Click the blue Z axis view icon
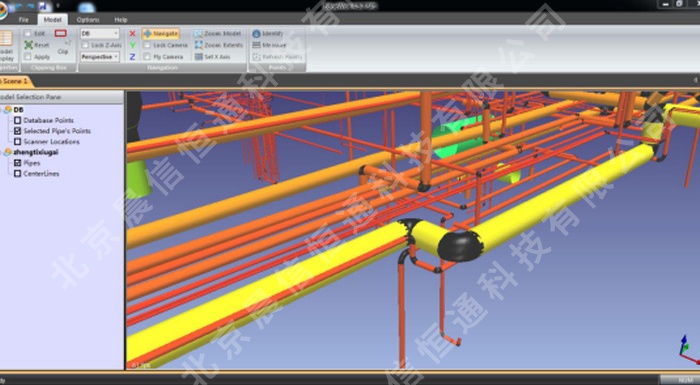This screenshot has height=385, width=700. point(132,57)
